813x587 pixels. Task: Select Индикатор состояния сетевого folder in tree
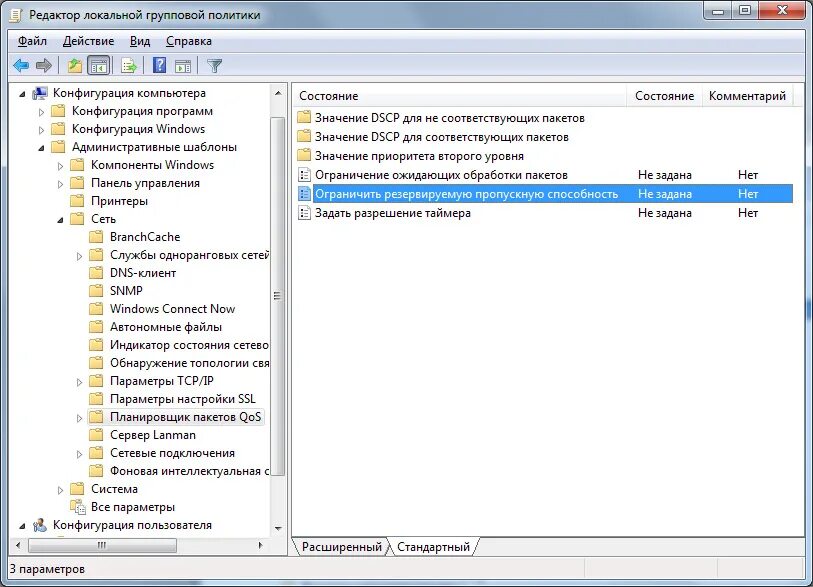point(189,345)
